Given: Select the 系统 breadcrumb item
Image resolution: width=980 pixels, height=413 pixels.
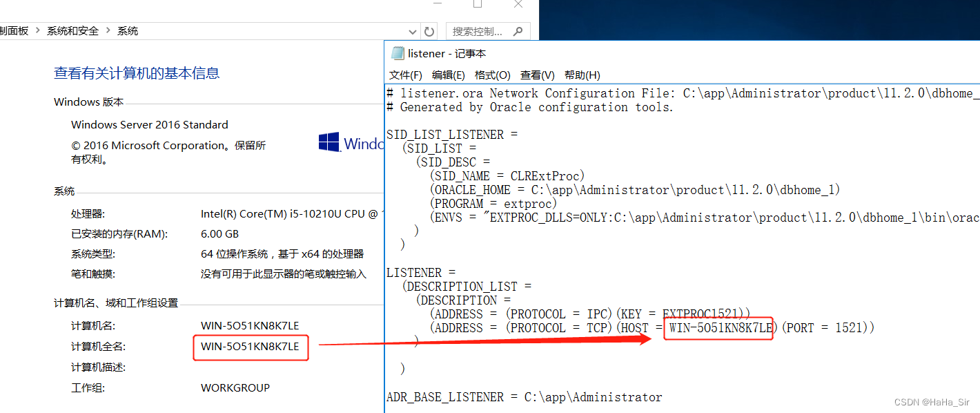Looking at the screenshot, I should click(128, 31).
